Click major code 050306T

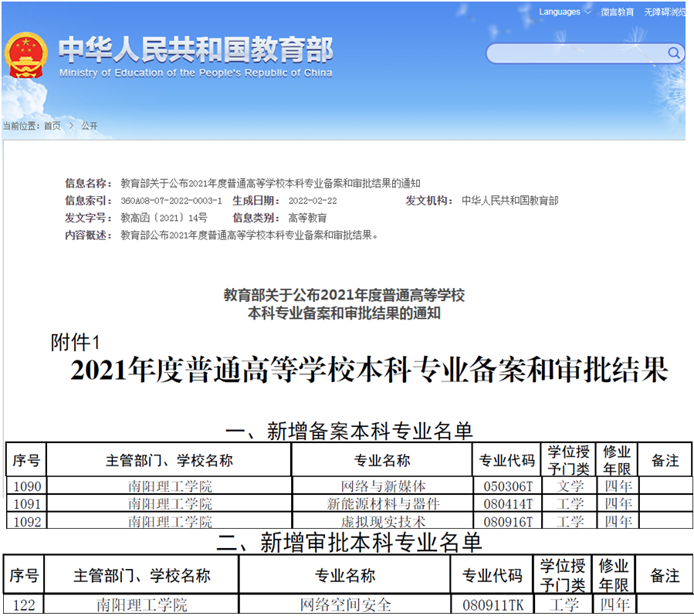point(508,486)
